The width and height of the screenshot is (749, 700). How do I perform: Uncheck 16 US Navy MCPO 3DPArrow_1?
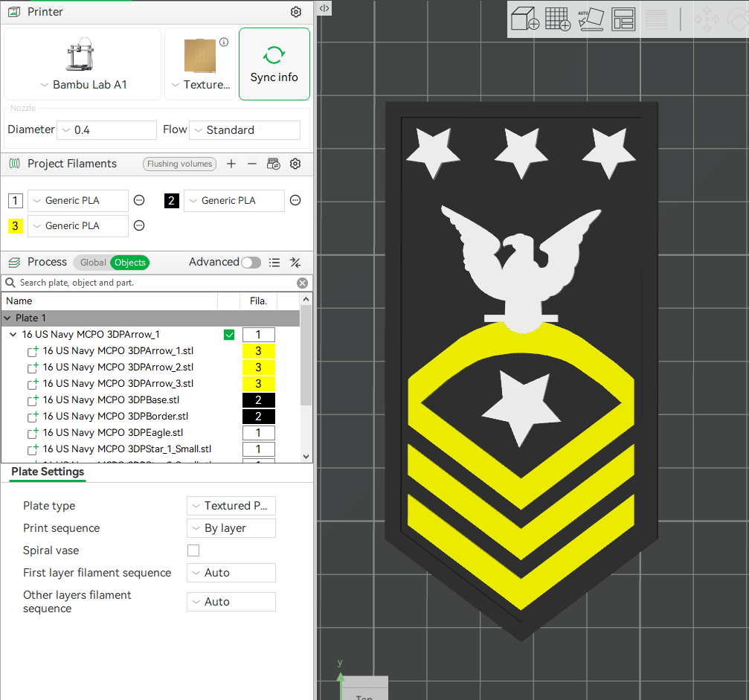(229, 334)
